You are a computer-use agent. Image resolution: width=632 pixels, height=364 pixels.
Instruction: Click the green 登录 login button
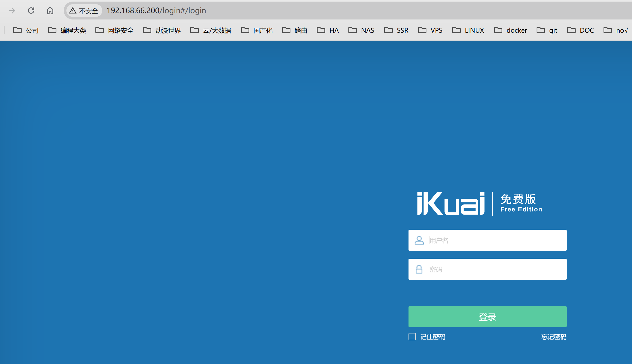[488, 317]
